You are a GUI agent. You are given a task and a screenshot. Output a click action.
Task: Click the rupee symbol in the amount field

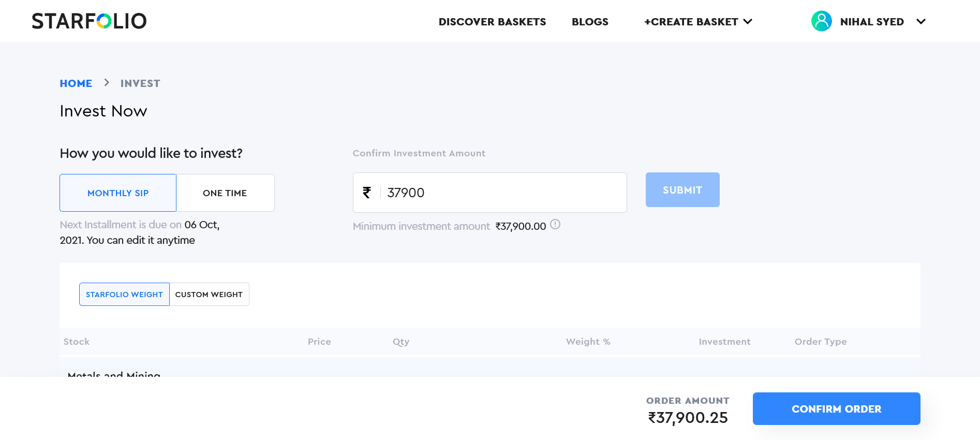pyautogui.click(x=367, y=192)
